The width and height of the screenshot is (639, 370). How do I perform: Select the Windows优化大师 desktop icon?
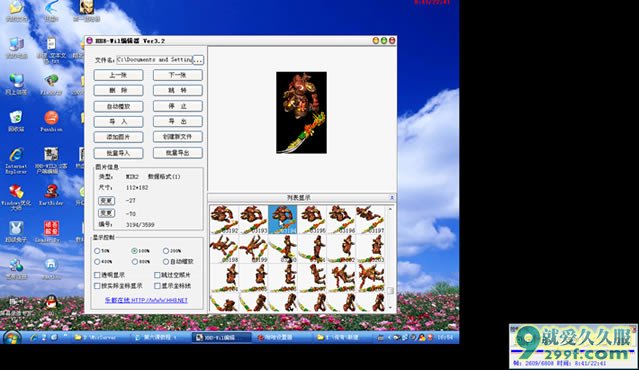(x=16, y=192)
